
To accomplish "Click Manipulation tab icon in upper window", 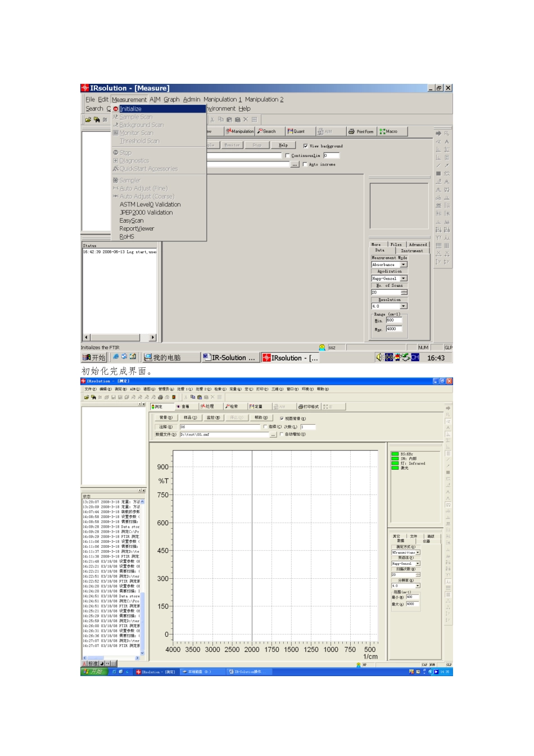I will point(240,132).
